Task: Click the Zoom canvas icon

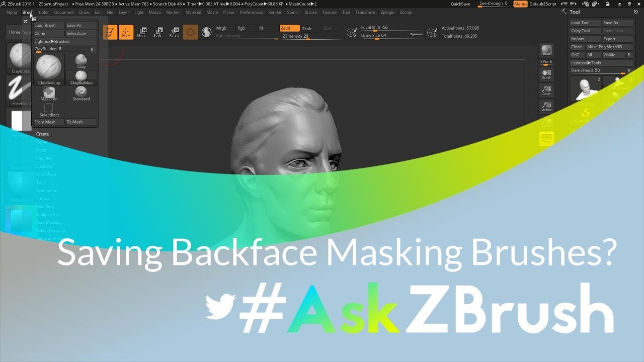Action: pyautogui.click(x=546, y=90)
